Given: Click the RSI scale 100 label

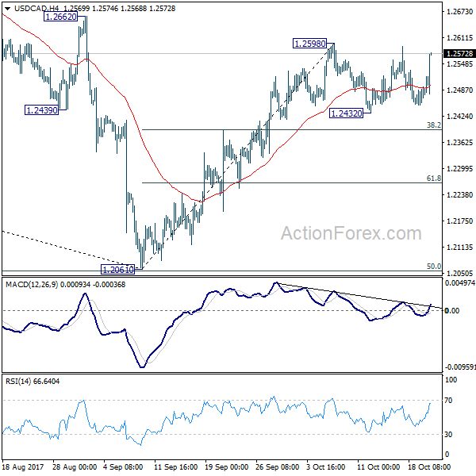Looking at the screenshot, I should [451, 380].
